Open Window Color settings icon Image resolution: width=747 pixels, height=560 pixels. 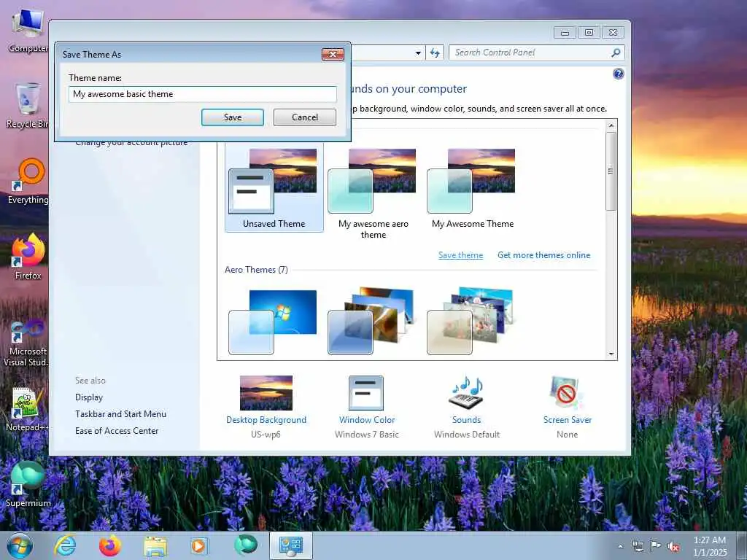(x=366, y=393)
